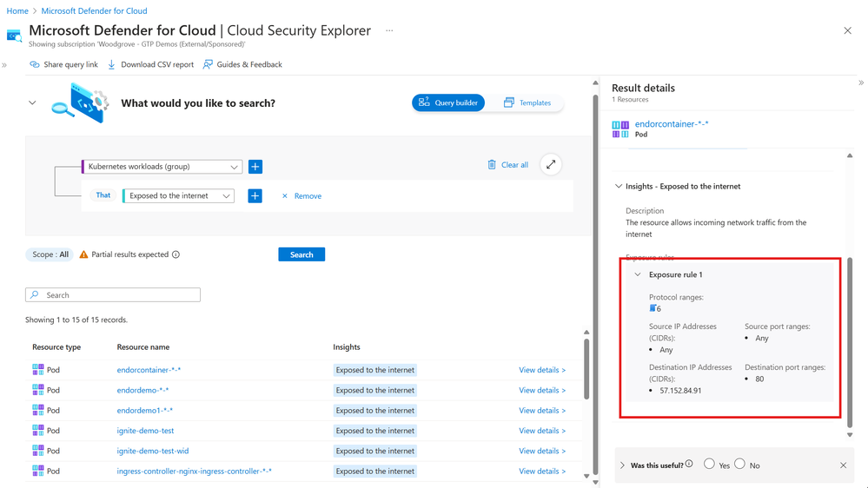Focus the results Search input field

tap(113, 295)
